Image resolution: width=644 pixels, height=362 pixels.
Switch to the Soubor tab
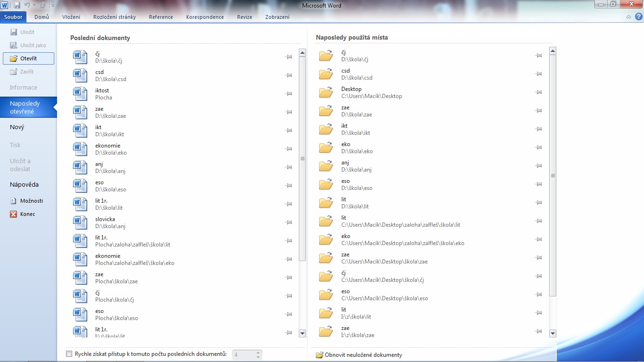(13, 17)
